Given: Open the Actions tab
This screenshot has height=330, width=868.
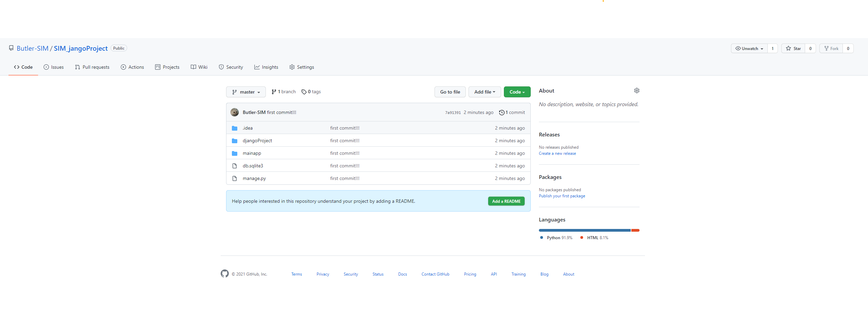Looking at the screenshot, I should 132,67.
